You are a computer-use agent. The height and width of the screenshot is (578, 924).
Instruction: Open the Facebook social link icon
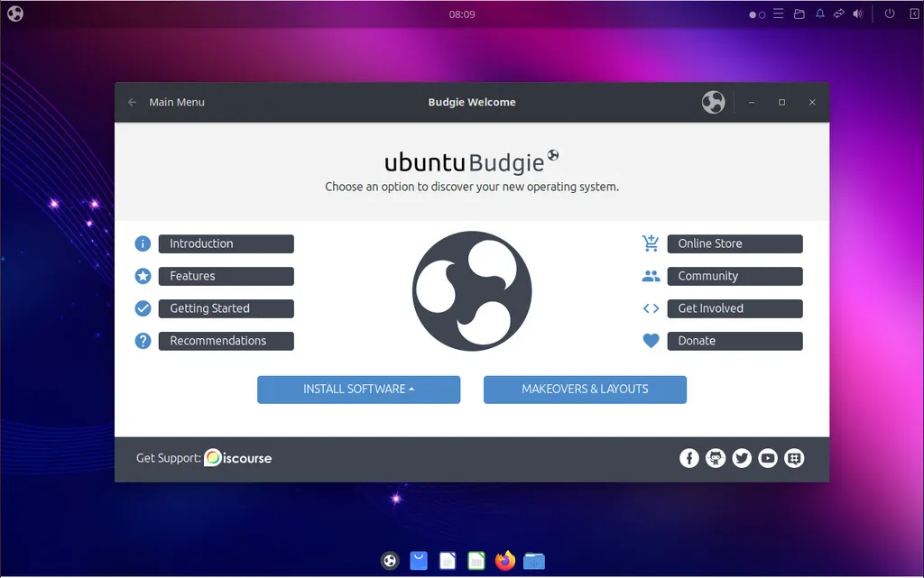688,458
